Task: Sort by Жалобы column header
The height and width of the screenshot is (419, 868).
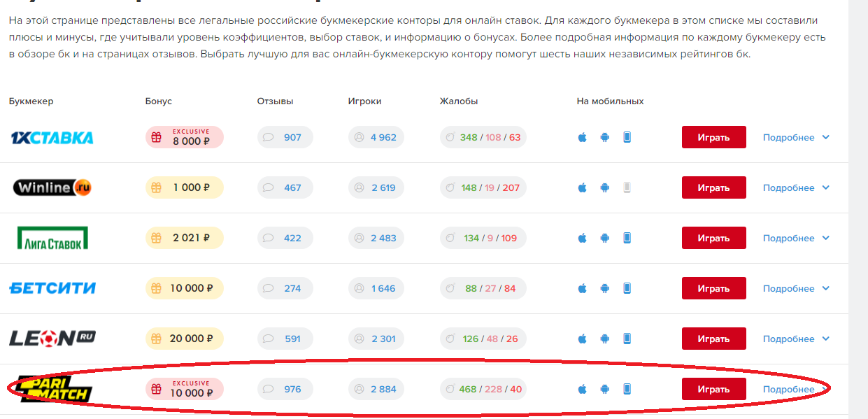Action: (x=458, y=101)
